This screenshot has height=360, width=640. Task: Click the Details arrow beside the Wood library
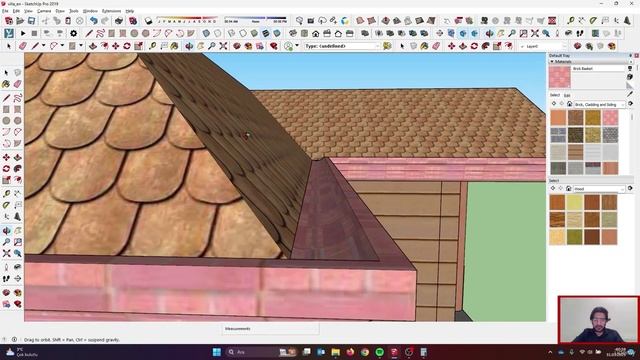pos(631,188)
